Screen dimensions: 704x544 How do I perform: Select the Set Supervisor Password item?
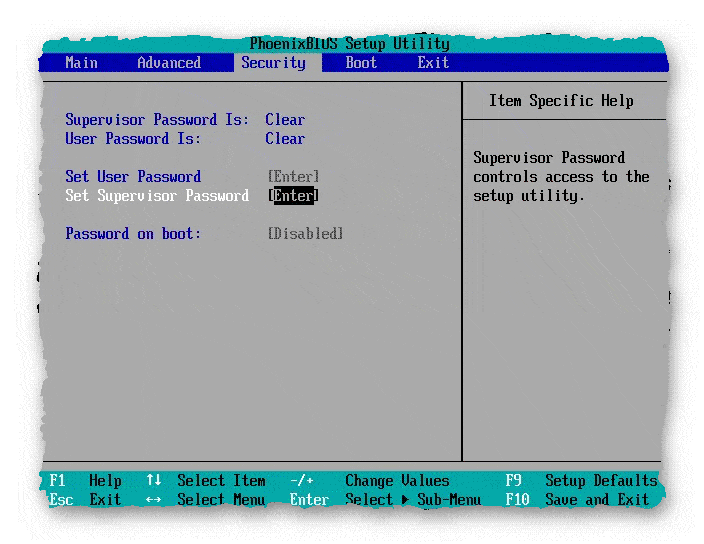157,196
